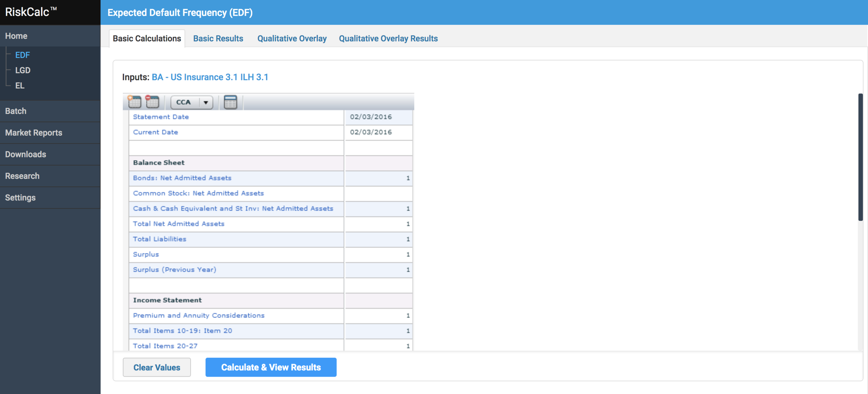Click the Clear Values button

pyautogui.click(x=157, y=367)
